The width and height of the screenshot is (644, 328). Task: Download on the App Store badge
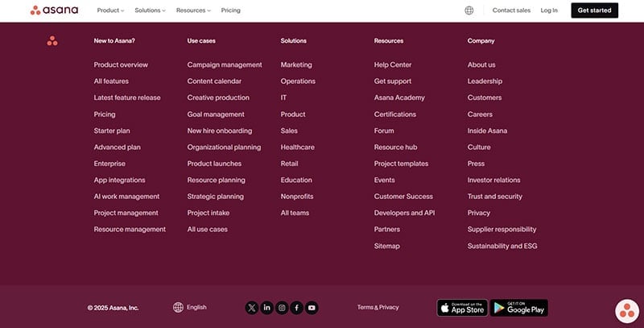462,307
